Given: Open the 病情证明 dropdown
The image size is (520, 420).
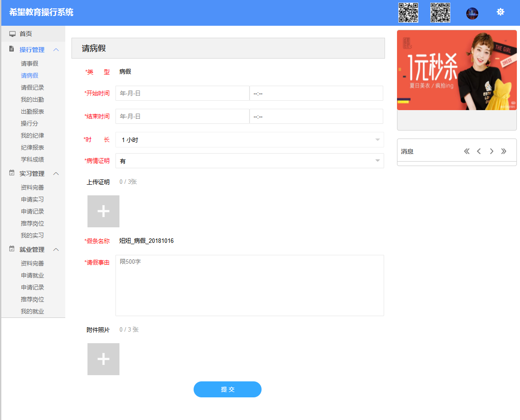Looking at the screenshot, I should [250, 161].
